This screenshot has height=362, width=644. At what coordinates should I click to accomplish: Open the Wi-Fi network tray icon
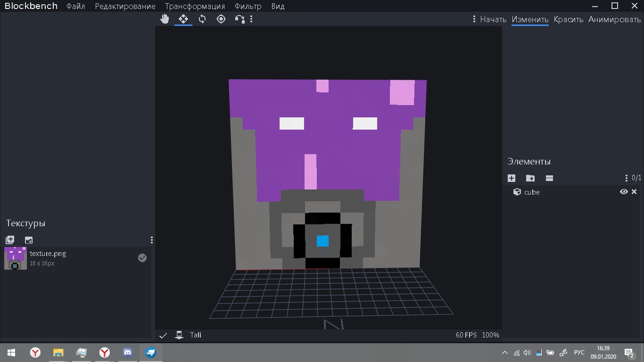point(517,353)
